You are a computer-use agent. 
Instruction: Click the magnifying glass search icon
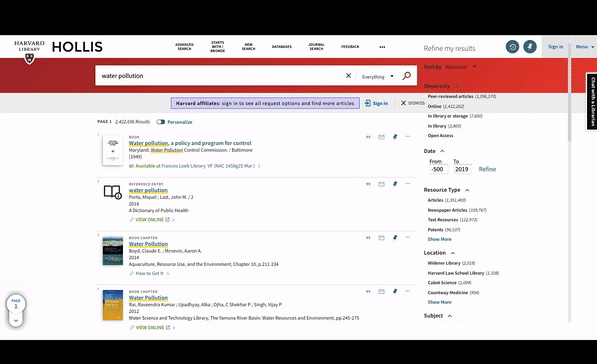click(407, 76)
